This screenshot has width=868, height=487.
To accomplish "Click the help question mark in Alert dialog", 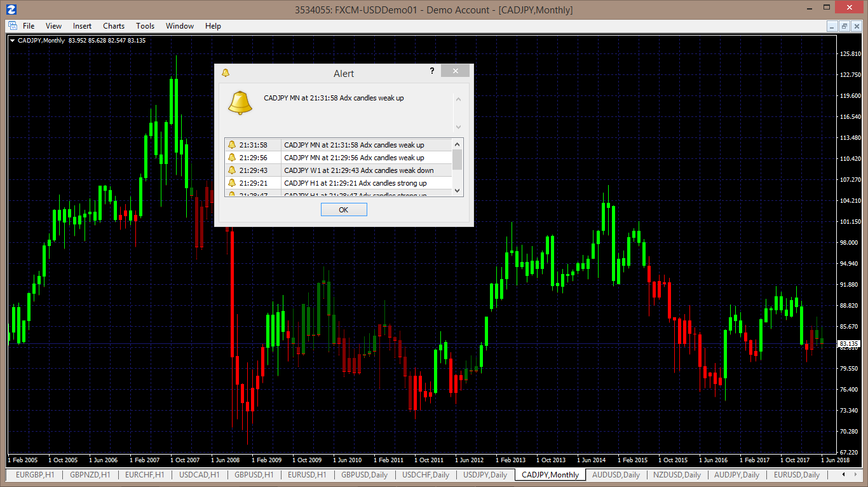I will [x=432, y=71].
